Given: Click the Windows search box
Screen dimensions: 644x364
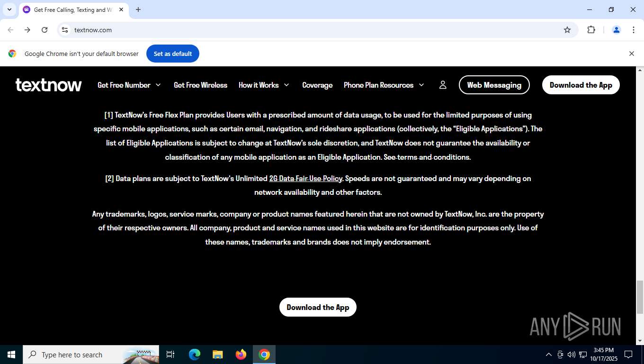Looking at the screenshot, I should [x=91, y=355].
